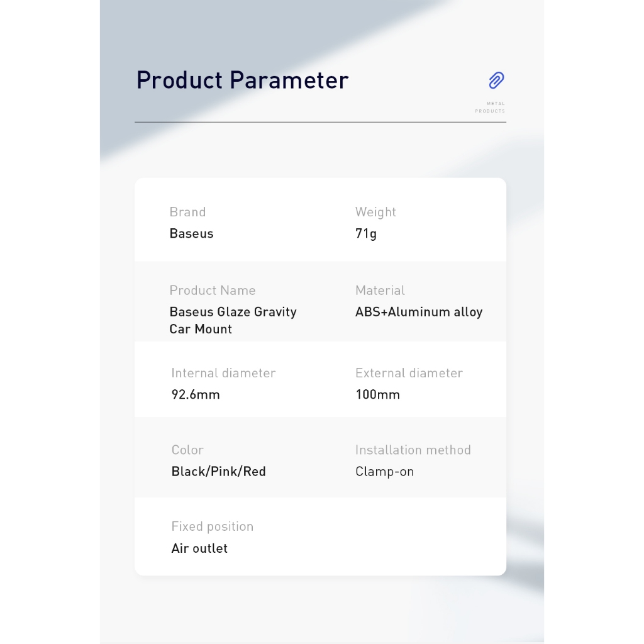Select the Weight label
The height and width of the screenshot is (644, 644).
(375, 212)
